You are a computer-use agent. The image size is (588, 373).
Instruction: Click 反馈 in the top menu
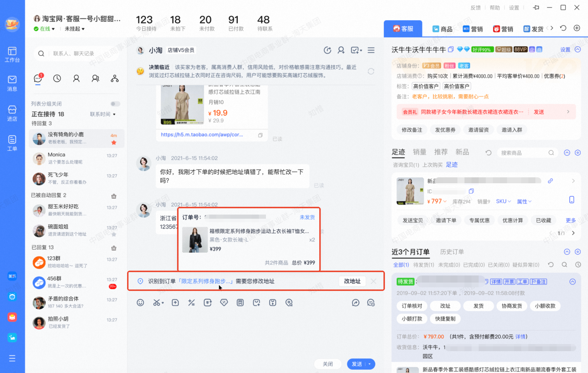(x=475, y=8)
